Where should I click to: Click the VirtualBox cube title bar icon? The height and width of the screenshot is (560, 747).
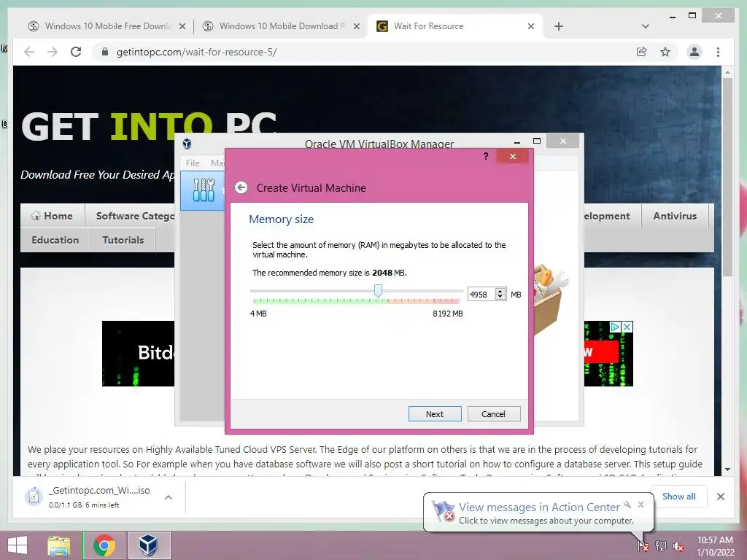point(187,144)
